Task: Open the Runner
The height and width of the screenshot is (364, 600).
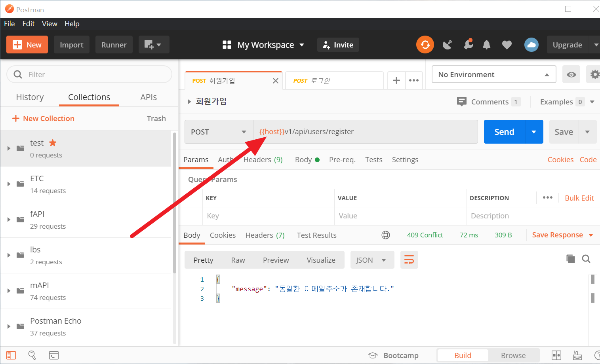Action: click(114, 45)
